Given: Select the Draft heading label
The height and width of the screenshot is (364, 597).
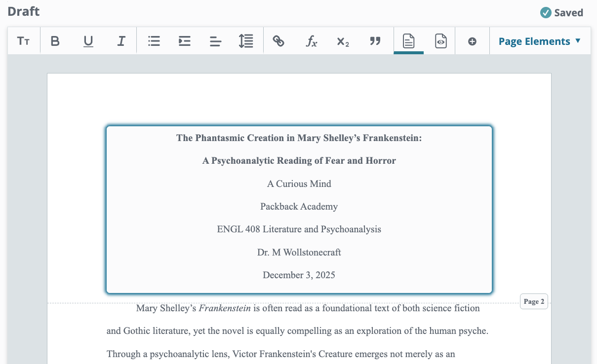Looking at the screenshot, I should (23, 11).
